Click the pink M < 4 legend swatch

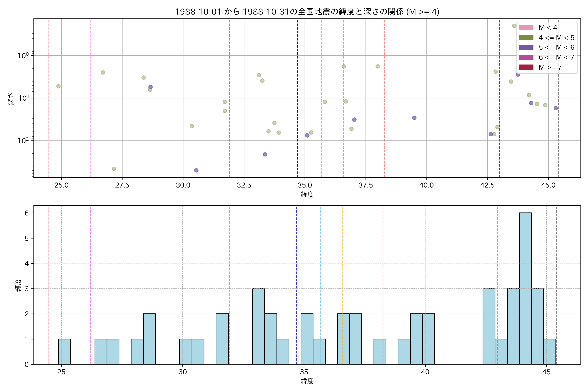(x=526, y=27)
